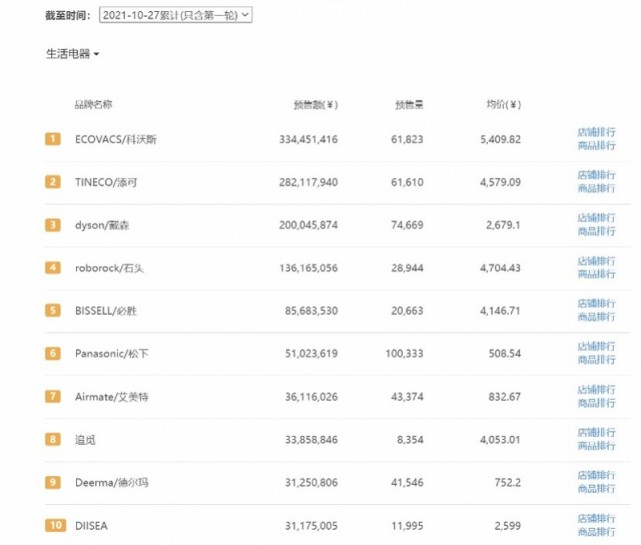The height and width of the screenshot is (545, 641).
Task: Click rank 4 badge for roborock
Action: pyautogui.click(x=53, y=267)
